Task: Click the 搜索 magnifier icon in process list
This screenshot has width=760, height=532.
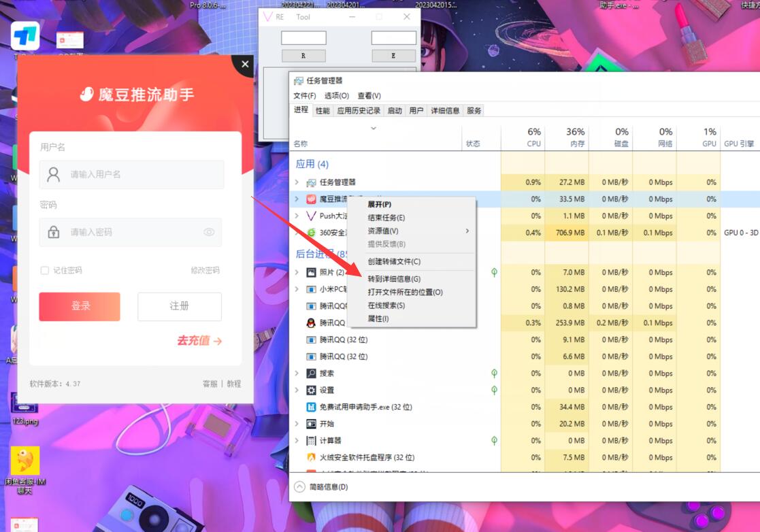Action: (313, 373)
